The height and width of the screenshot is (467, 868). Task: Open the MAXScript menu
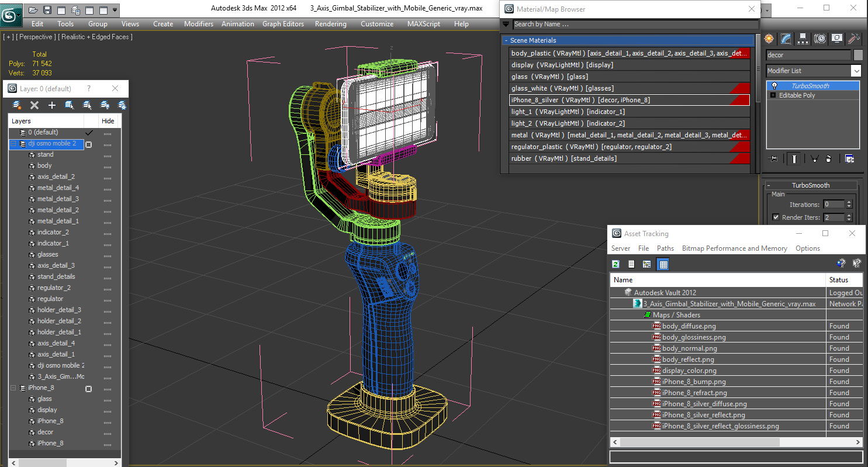point(424,24)
